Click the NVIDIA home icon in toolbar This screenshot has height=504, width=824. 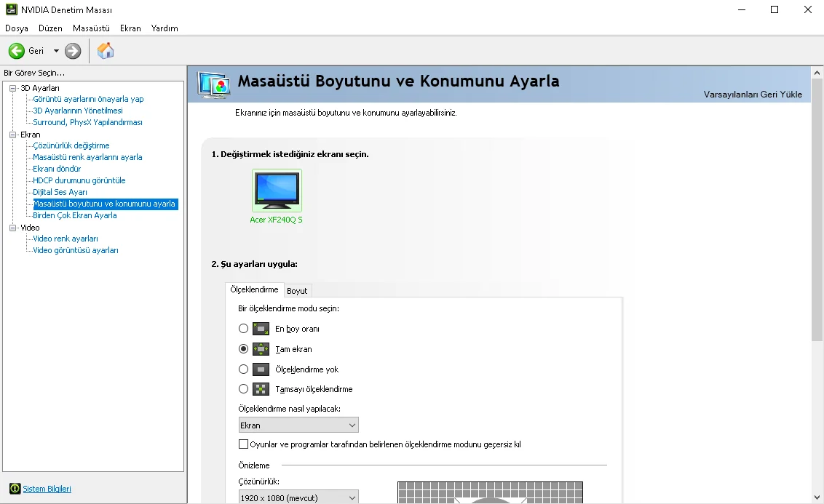[105, 51]
